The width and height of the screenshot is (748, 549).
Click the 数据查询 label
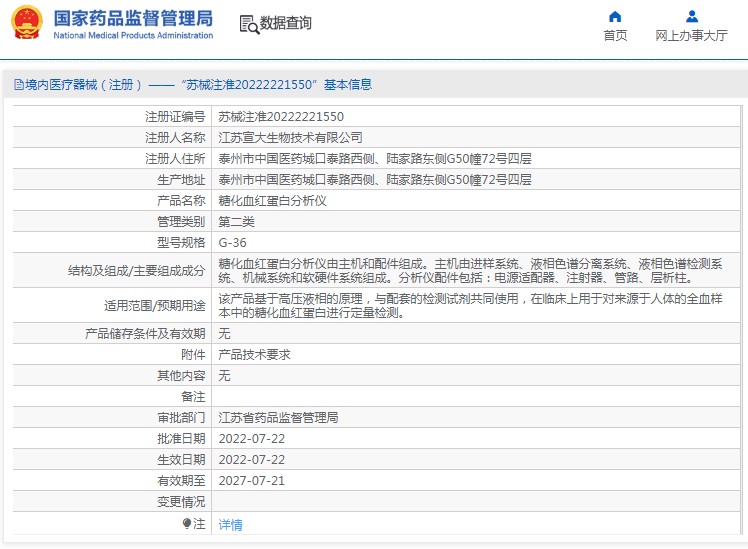coord(285,22)
